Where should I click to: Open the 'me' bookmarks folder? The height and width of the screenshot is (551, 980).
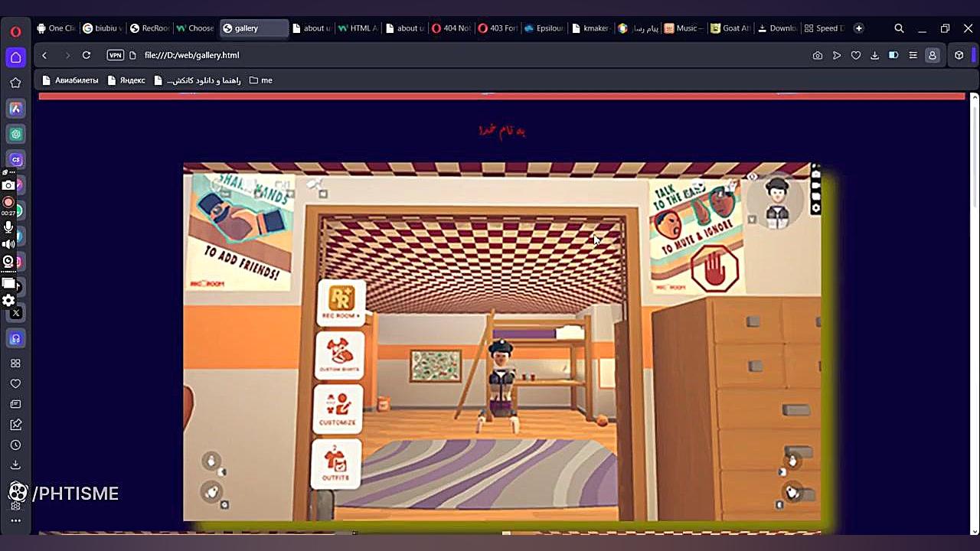[x=261, y=80]
